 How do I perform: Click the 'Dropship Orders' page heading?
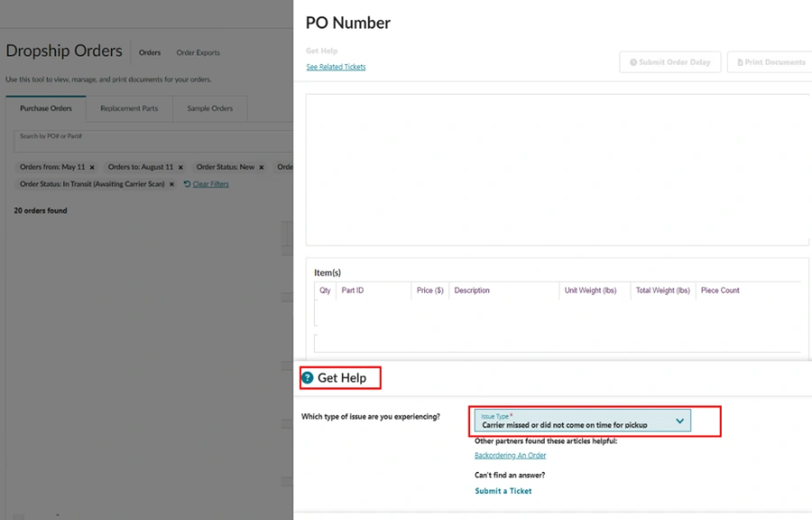pos(64,51)
